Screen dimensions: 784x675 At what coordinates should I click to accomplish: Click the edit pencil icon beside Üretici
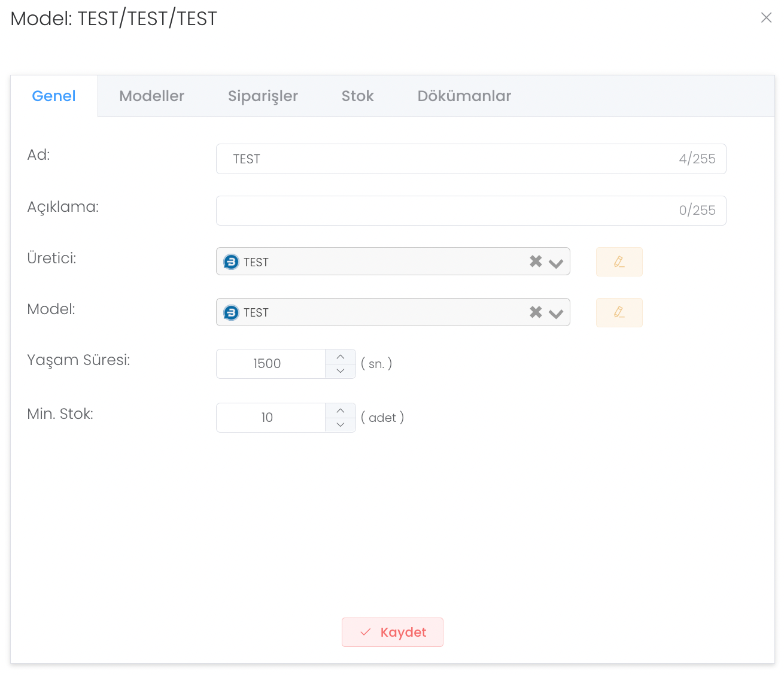[619, 262]
